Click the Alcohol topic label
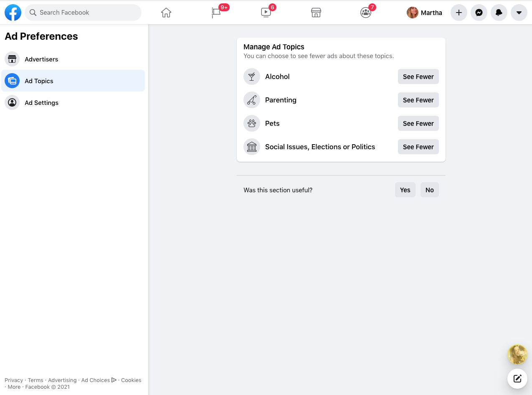 pos(277,76)
